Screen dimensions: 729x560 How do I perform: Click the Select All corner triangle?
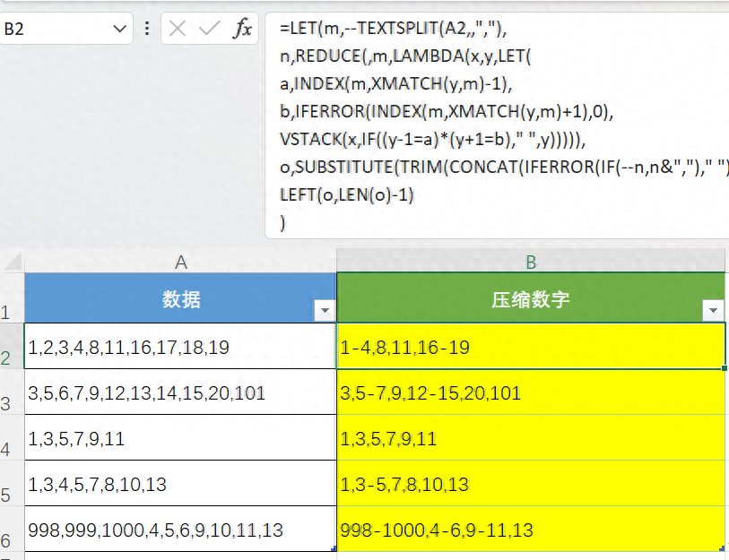pos(13,263)
